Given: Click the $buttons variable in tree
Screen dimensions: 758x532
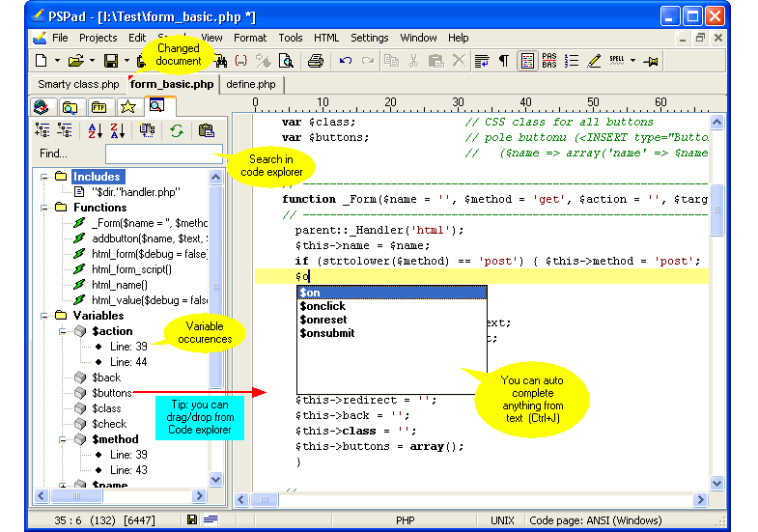Looking at the screenshot, I should [x=112, y=393].
